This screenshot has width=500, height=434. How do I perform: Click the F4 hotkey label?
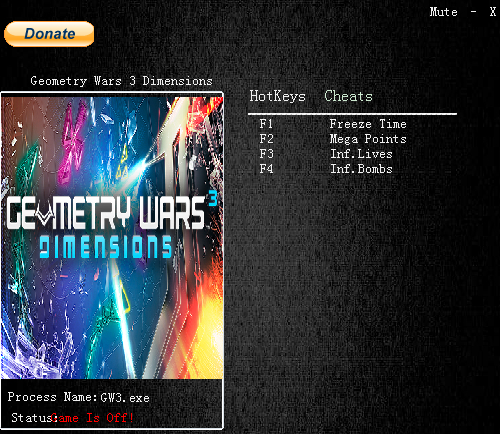tap(266, 169)
